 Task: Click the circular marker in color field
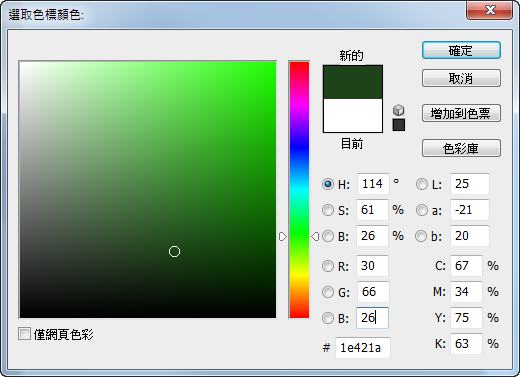[x=174, y=251]
